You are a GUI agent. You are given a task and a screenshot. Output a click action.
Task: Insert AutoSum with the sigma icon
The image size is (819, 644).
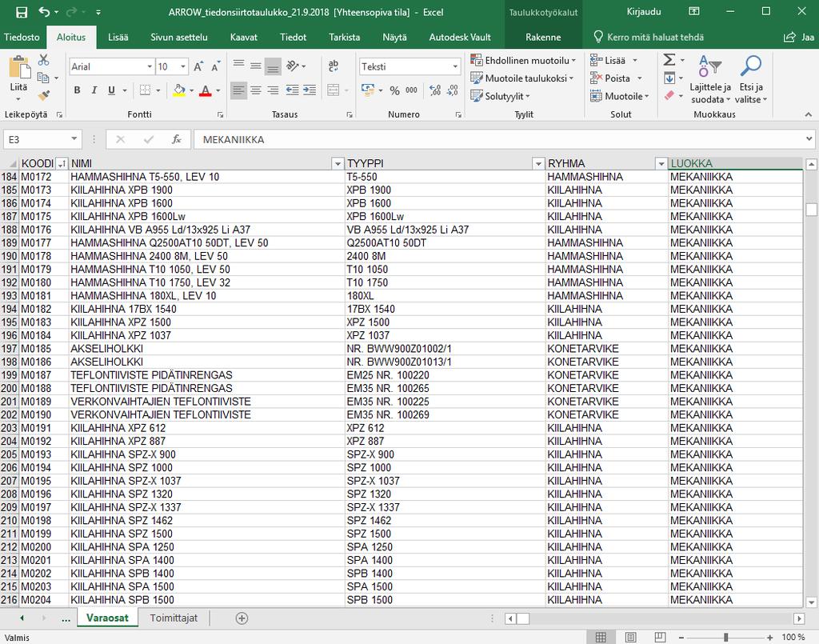[669, 60]
